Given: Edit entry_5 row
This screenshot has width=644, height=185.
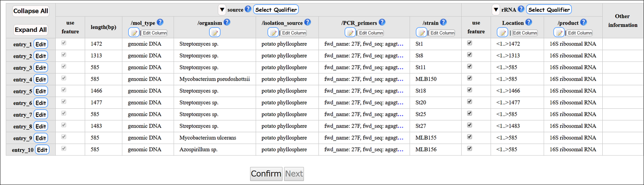Looking at the screenshot, I should coord(41,91).
